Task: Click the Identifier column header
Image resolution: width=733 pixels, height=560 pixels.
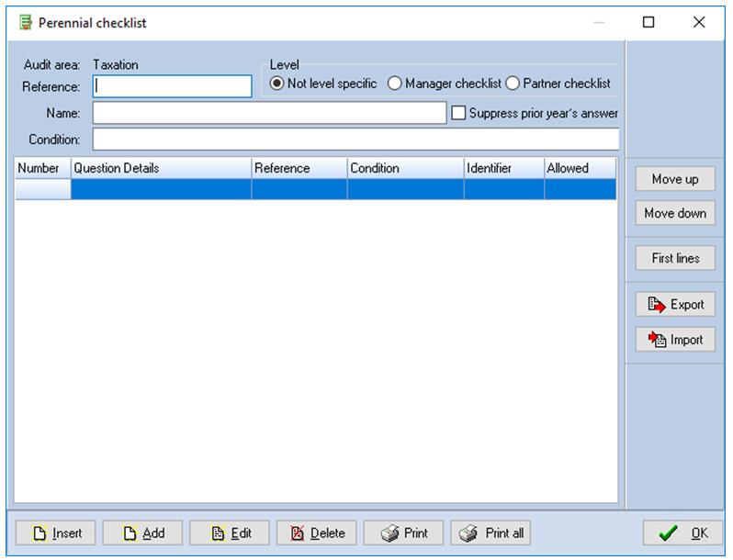Action: click(x=504, y=168)
